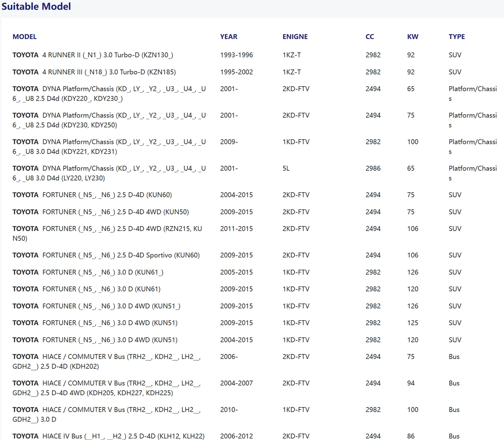Image resolution: width=504 pixels, height=440 pixels.
Task: Click the 125 KW value
Action: coord(413,323)
